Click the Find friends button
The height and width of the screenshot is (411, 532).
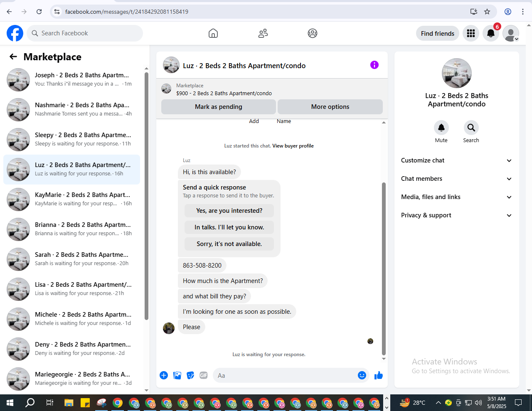pos(438,33)
